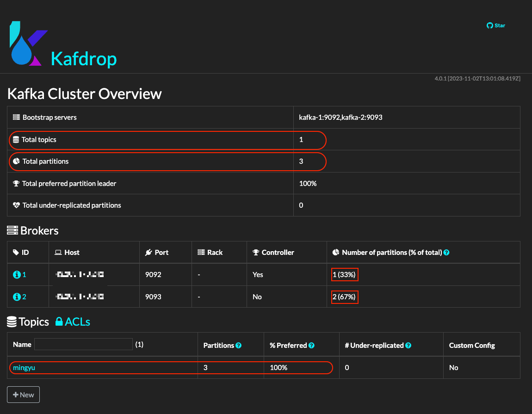Open broker ID 1 link
The image size is (532, 414).
24,274
